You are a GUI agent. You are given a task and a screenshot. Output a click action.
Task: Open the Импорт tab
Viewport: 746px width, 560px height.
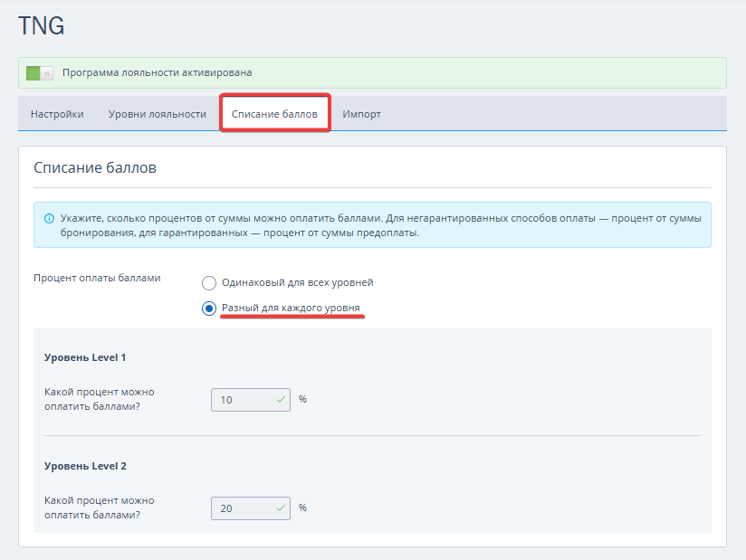(361, 114)
